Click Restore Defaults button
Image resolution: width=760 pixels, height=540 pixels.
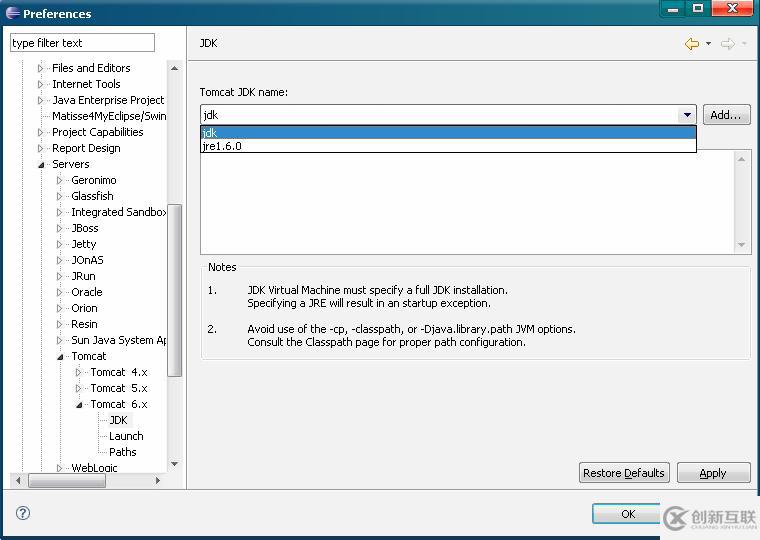coord(624,473)
